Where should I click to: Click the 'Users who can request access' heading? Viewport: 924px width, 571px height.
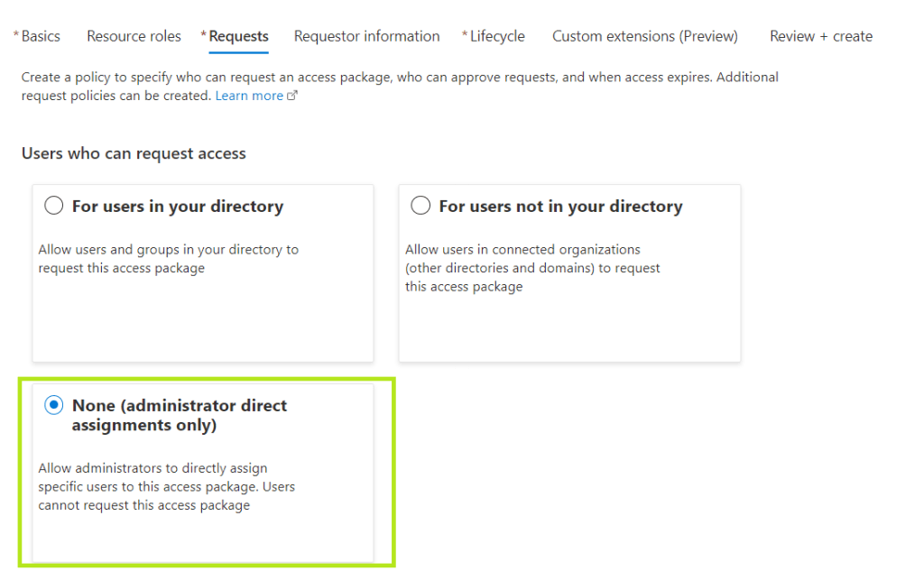[134, 153]
